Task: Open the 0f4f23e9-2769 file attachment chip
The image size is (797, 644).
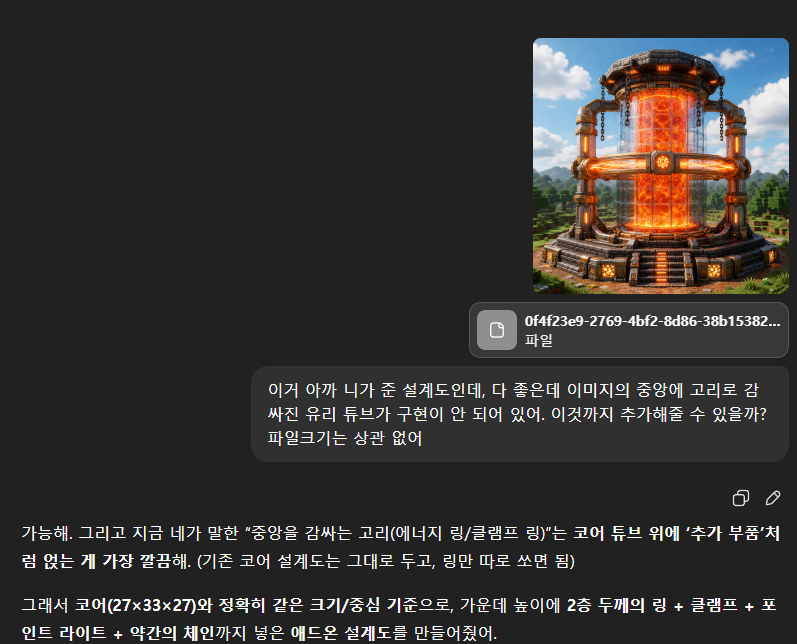Action: click(629, 330)
